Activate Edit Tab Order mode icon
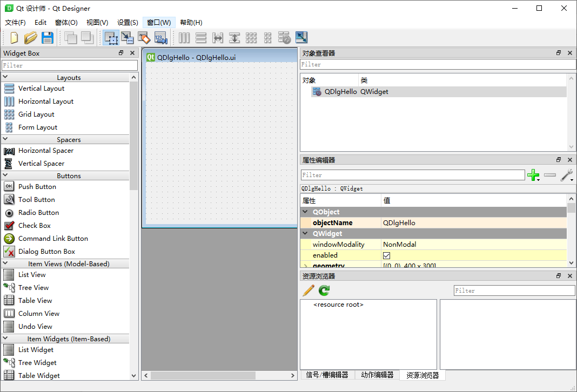This screenshot has width=577, height=392. click(161, 38)
